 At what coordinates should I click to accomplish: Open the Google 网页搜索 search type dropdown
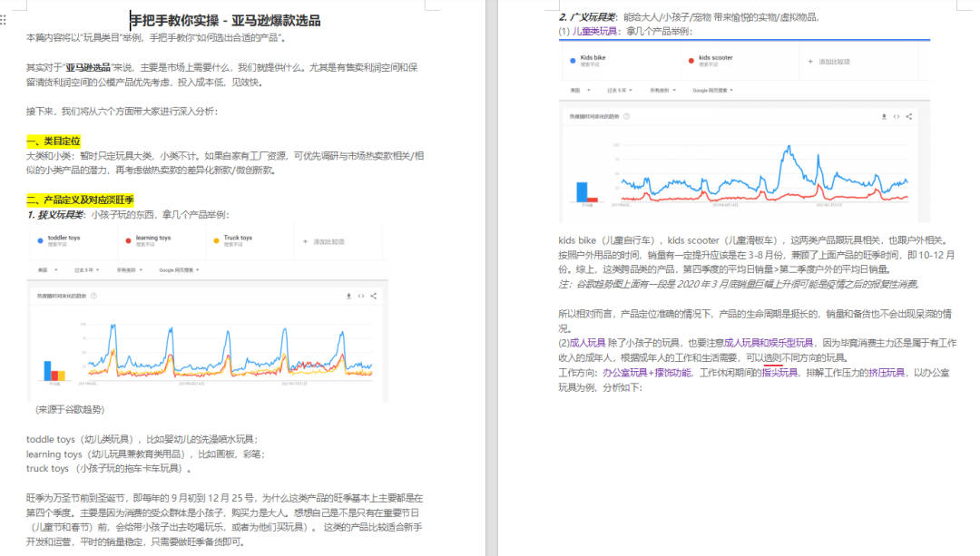pos(176,269)
